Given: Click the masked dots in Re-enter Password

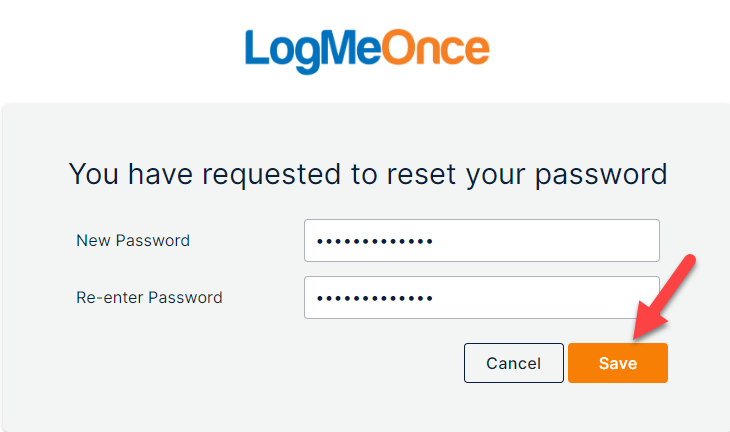Looking at the screenshot, I should click(x=375, y=298).
